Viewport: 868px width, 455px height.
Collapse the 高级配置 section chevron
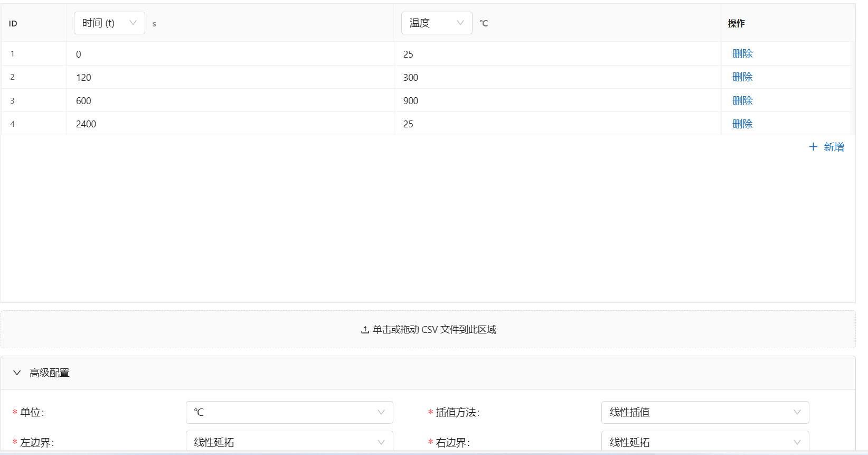(17, 373)
